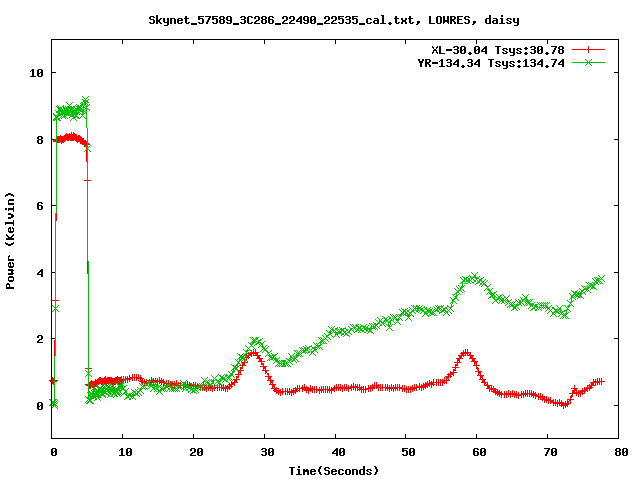Click x-axis tick label 70
The image size is (640, 480).
(551, 452)
